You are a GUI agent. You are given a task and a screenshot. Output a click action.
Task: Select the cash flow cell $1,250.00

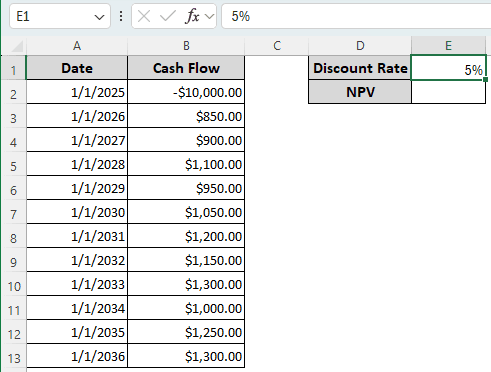point(186,332)
